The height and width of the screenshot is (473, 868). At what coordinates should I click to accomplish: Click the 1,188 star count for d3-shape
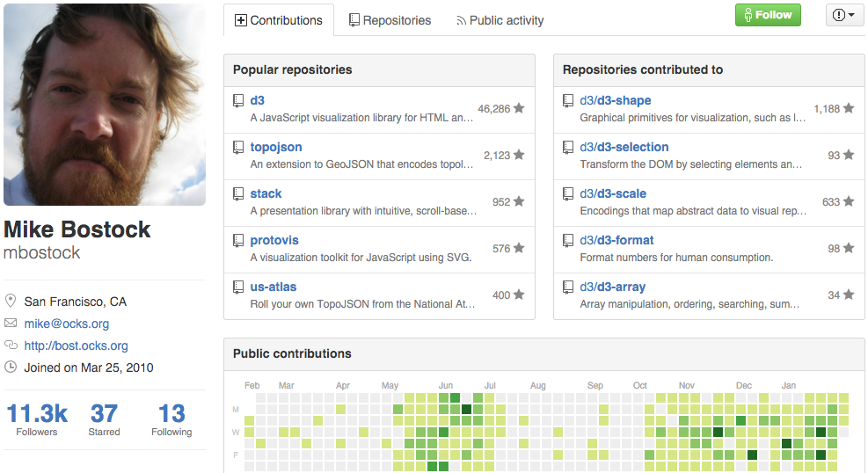(x=827, y=109)
